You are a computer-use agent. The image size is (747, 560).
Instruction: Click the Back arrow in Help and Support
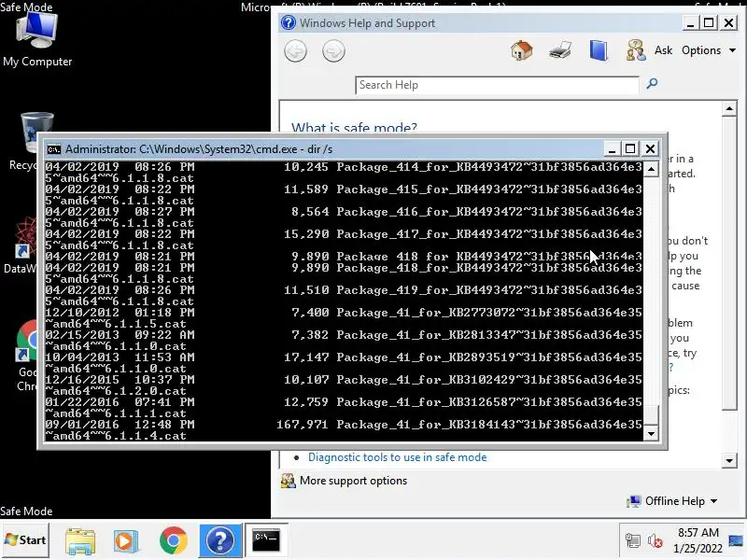295,51
